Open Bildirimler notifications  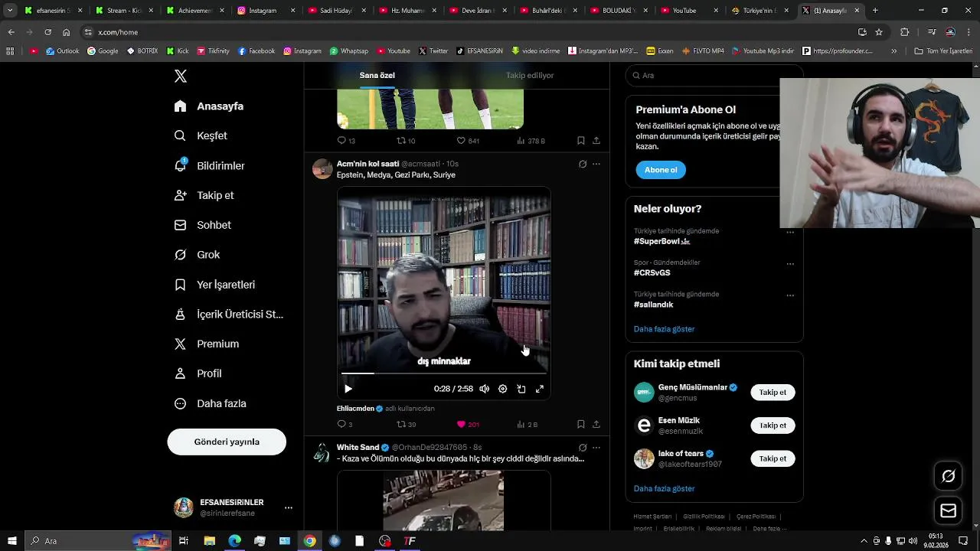[x=210, y=165]
